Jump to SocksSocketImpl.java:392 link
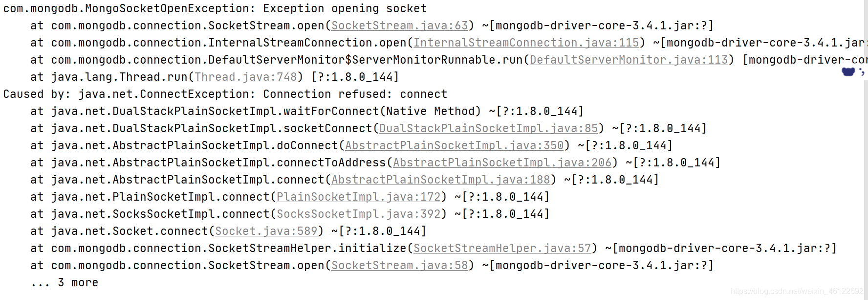 point(359,214)
